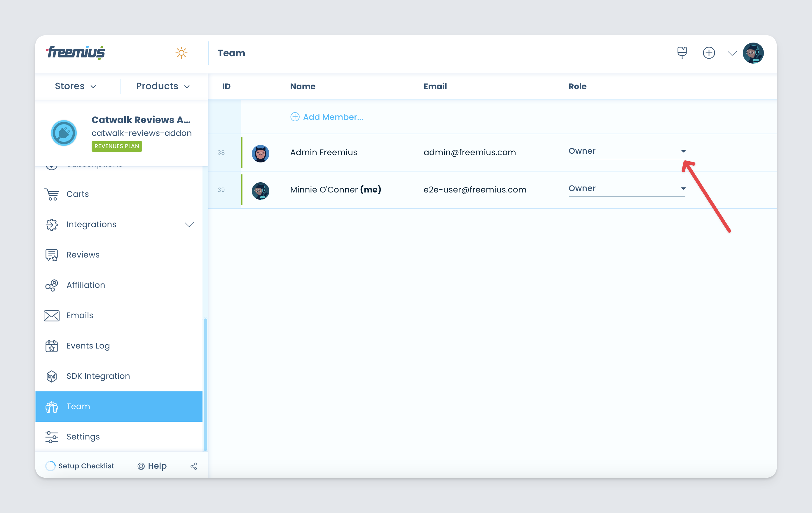Click the notification bell icon
This screenshot has height=513, width=812.
click(682, 52)
